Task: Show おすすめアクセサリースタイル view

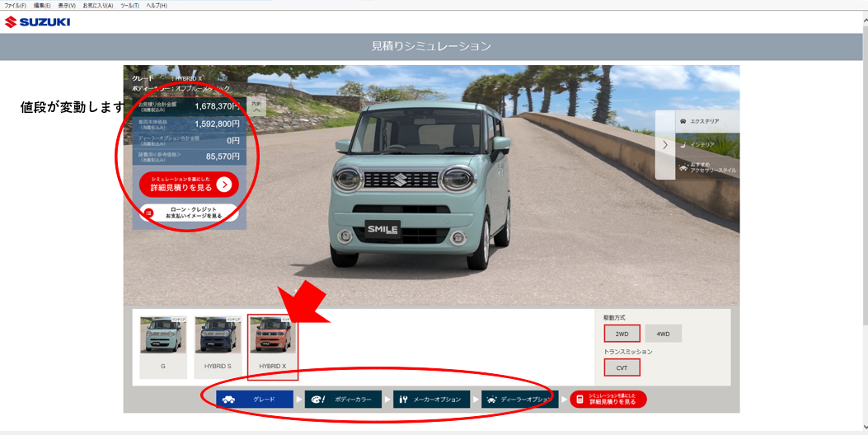Action: [x=707, y=168]
